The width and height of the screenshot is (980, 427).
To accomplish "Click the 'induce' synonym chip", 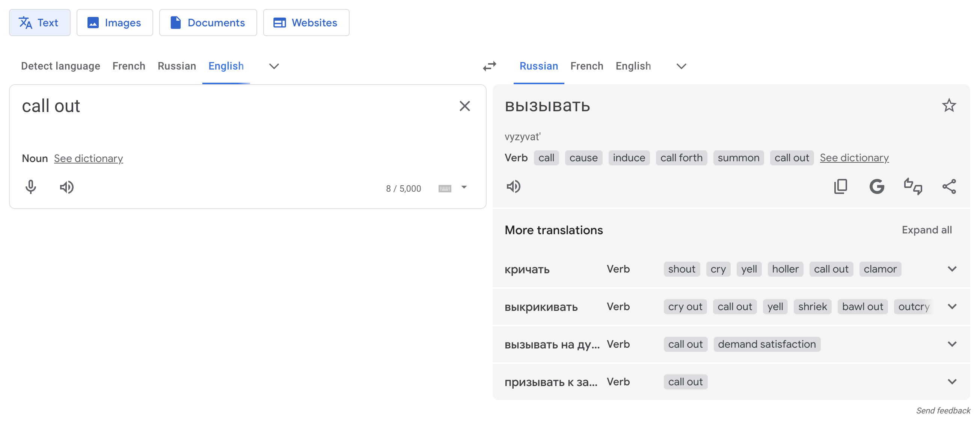I will 629,158.
